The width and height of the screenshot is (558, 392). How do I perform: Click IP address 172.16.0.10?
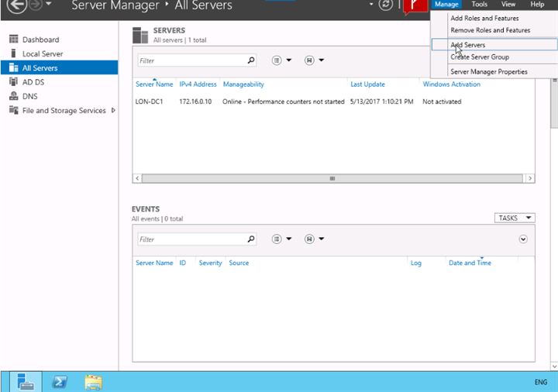point(195,101)
